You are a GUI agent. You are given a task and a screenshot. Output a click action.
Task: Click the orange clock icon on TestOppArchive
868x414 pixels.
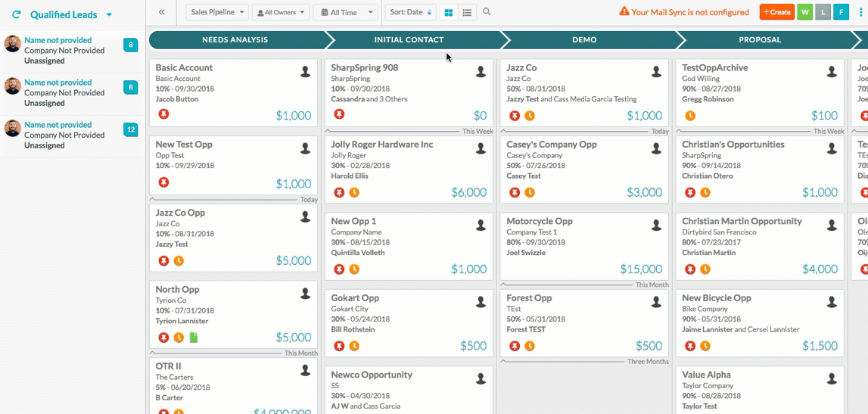tap(690, 116)
